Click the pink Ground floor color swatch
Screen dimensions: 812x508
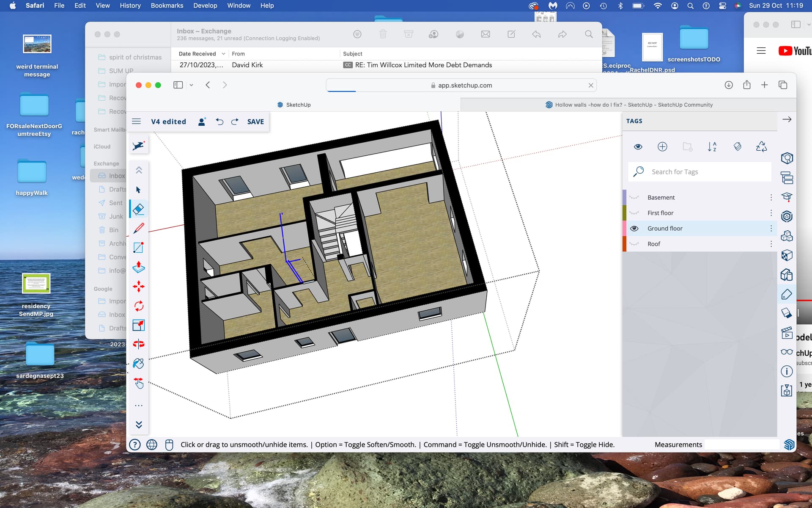pos(624,228)
